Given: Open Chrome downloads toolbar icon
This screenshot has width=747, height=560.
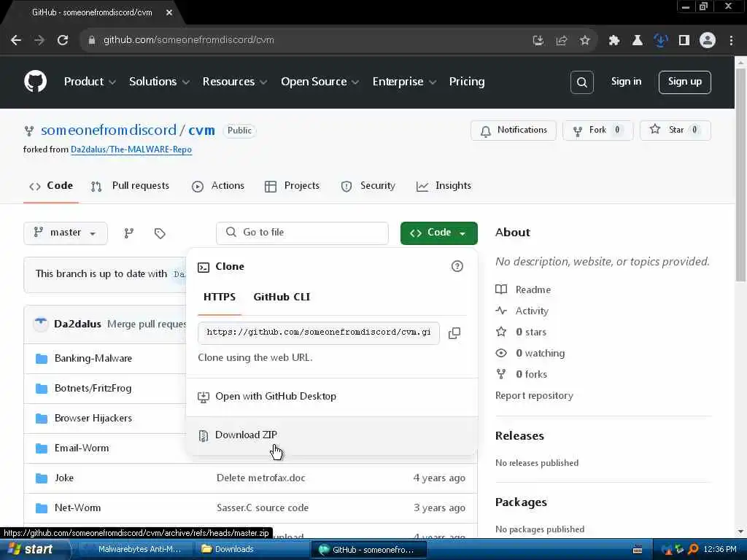Looking at the screenshot, I should point(661,41).
